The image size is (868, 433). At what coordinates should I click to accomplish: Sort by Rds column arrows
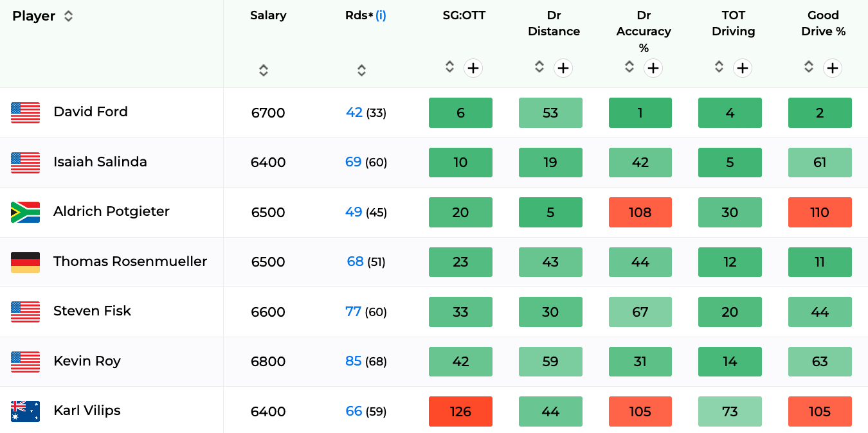click(x=361, y=70)
